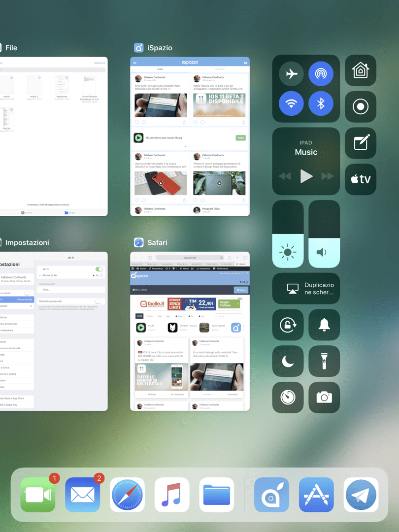The image size is (399, 532).
Task: Tap the RELAY app icon in iSpazio card
Action: [138, 138]
